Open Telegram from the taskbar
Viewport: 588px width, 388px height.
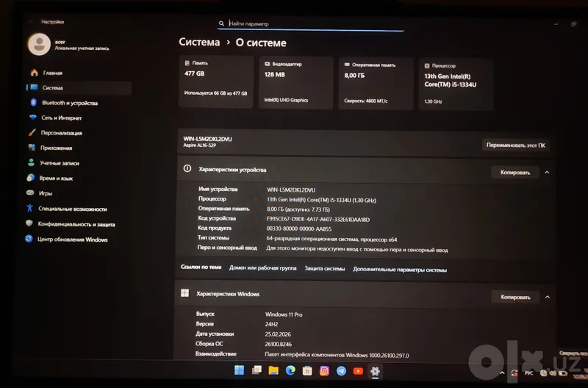pyautogui.click(x=341, y=371)
